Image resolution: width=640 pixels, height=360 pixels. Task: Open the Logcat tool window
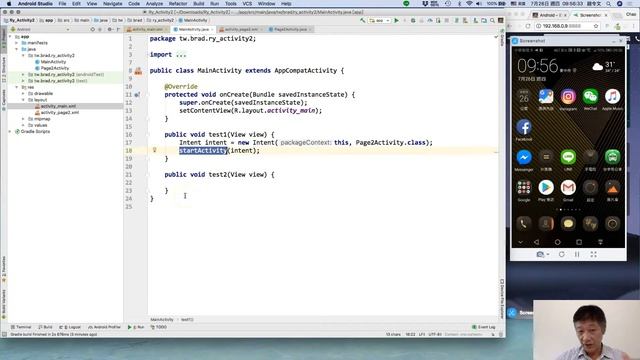click(x=70, y=327)
